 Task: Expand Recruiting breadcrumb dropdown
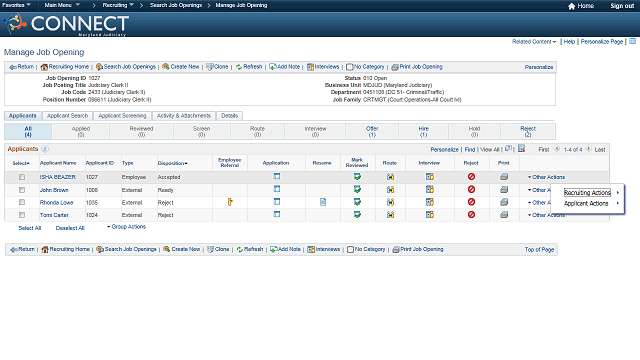(118, 5)
